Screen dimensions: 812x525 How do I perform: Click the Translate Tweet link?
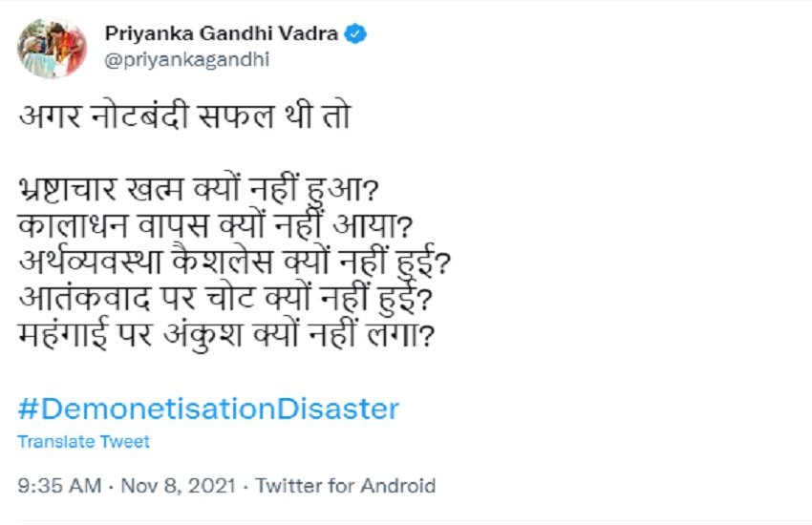84,442
